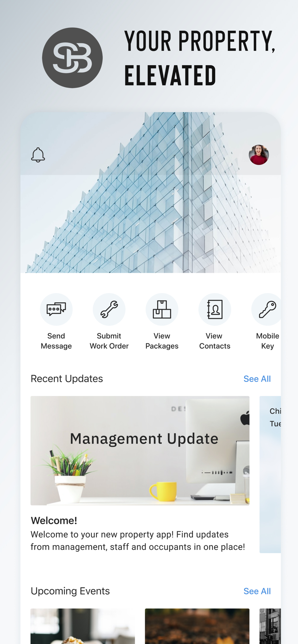The height and width of the screenshot is (644, 298).
Task: Click the Recent Updates heading
Action: click(67, 379)
